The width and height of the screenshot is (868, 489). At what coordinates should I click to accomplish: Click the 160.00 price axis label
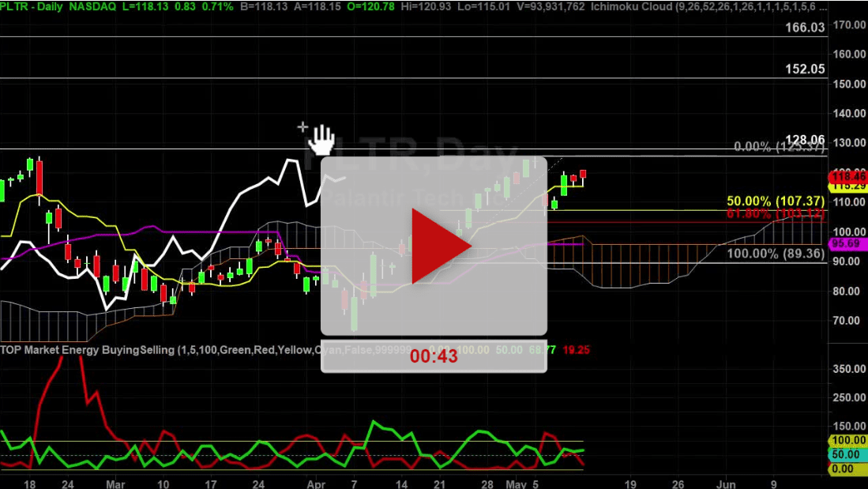click(x=849, y=54)
